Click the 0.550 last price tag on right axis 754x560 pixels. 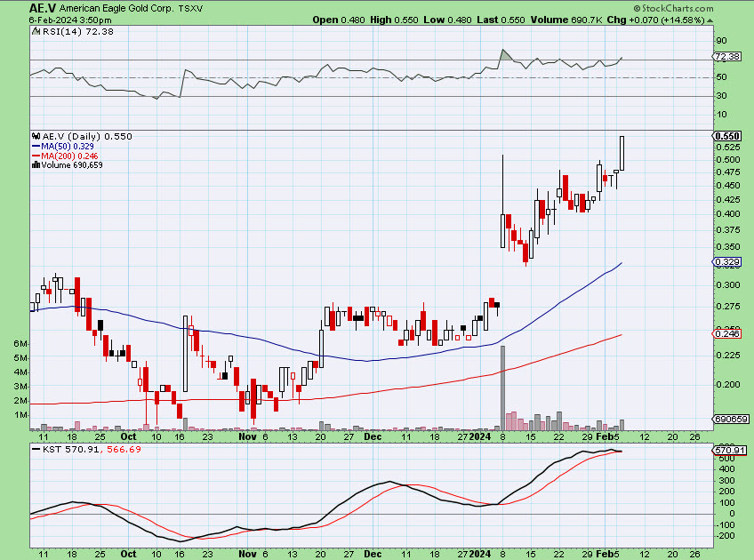(x=727, y=137)
